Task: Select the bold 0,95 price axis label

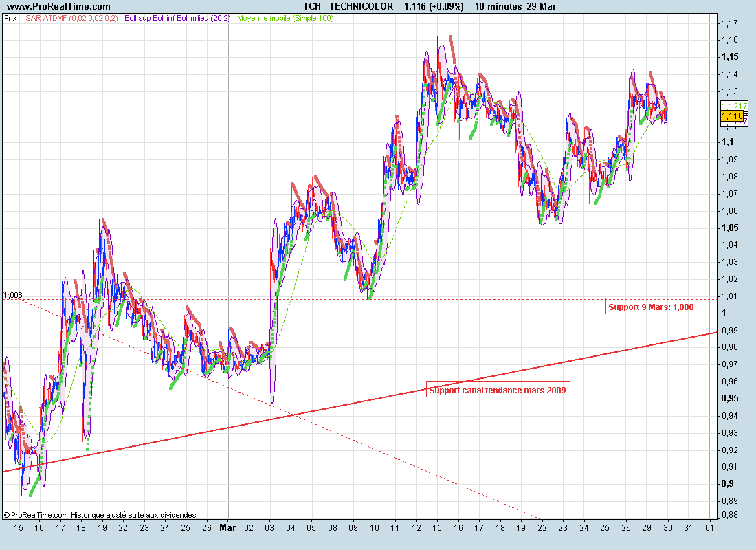Action: 730,399
